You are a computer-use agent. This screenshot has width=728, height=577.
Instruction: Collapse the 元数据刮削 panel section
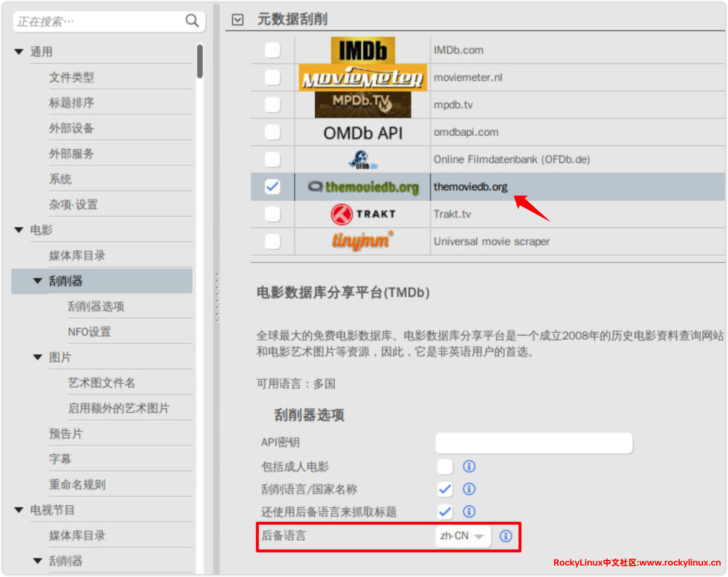[x=238, y=20]
